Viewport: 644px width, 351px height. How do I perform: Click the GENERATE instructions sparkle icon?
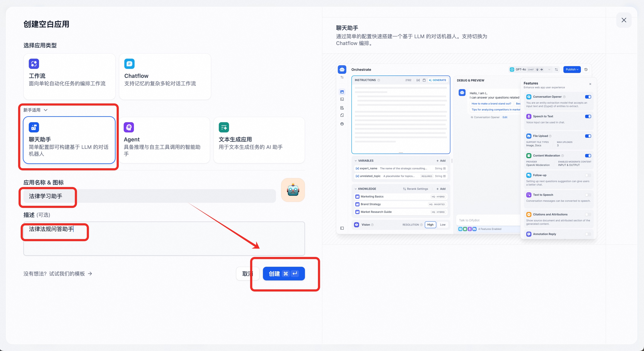pos(430,80)
